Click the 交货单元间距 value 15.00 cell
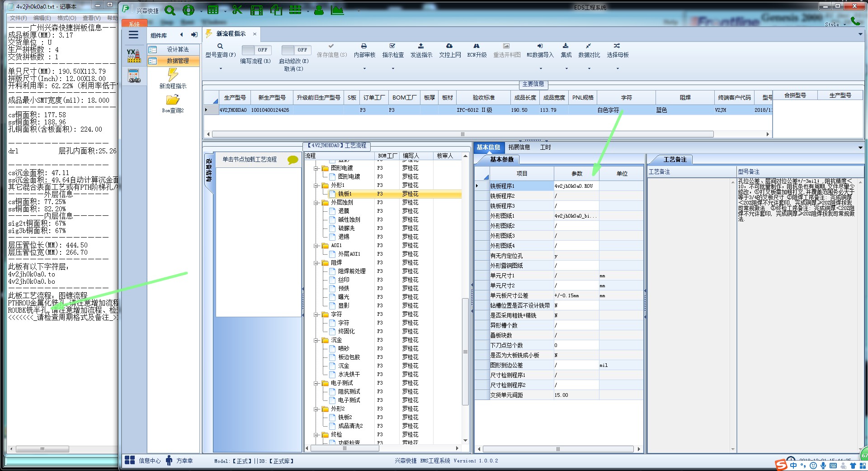868x471 pixels. coord(576,395)
